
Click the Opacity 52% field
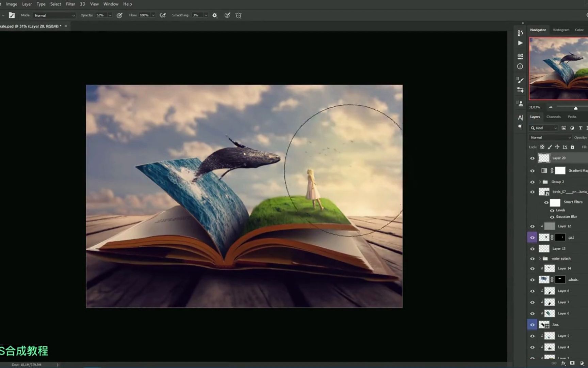click(x=101, y=15)
